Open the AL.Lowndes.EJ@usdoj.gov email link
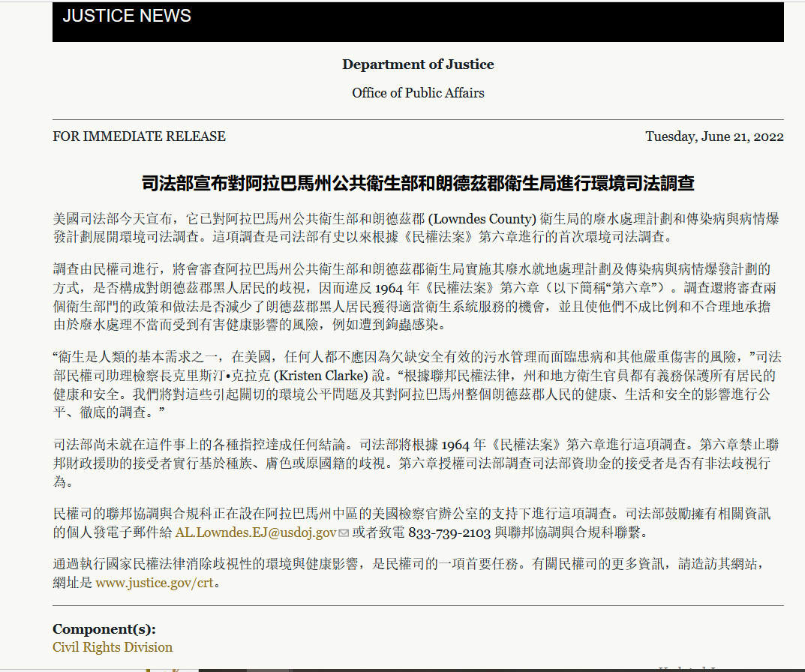This screenshot has width=805, height=672. pos(256,533)
